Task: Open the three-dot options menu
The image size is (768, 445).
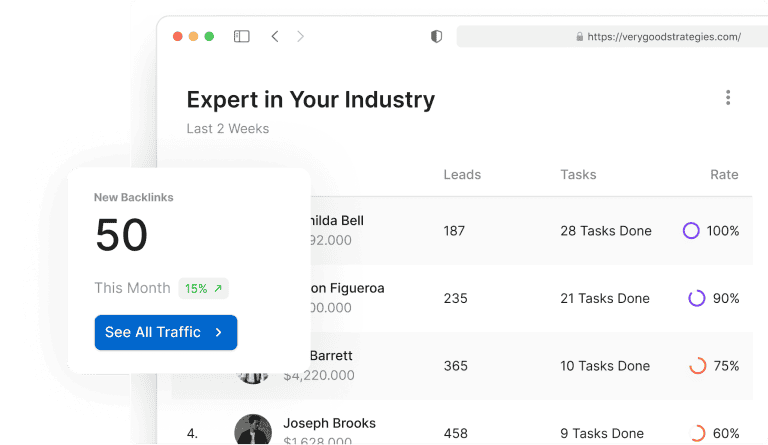Action: [728, 98]
